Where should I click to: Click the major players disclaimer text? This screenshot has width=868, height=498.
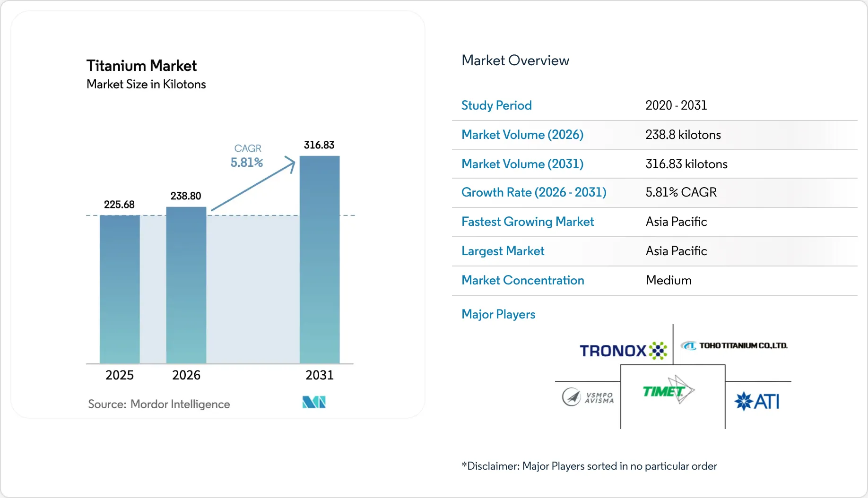[x=589, y=466]
